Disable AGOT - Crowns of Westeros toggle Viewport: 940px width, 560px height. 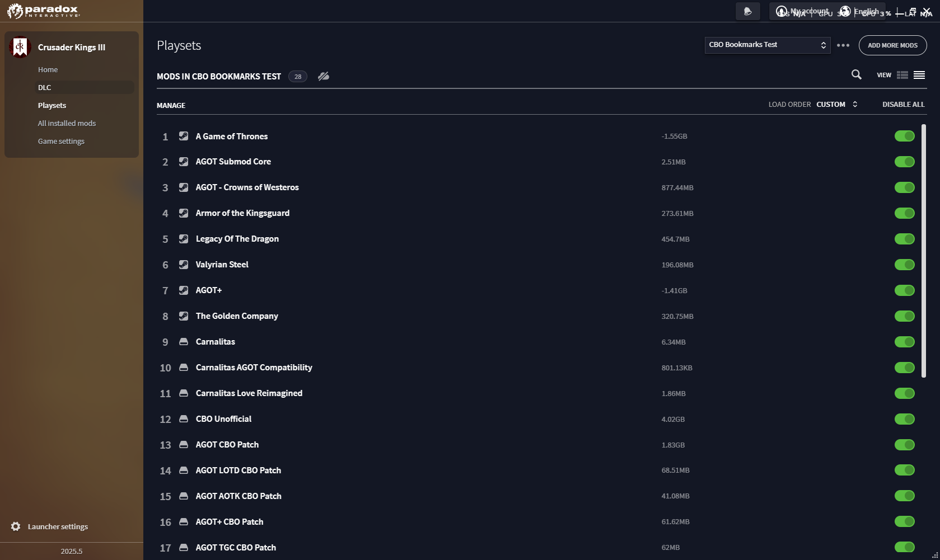tap(904, 187)
